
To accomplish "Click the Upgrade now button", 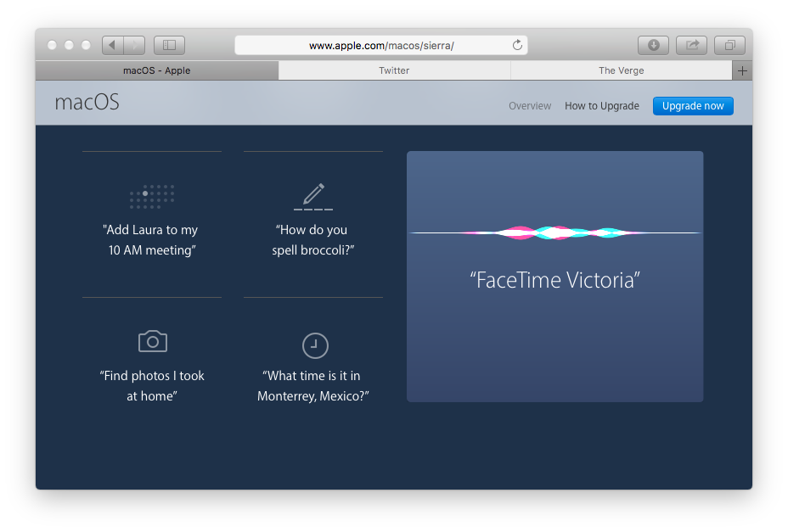I will click(693, 106).
